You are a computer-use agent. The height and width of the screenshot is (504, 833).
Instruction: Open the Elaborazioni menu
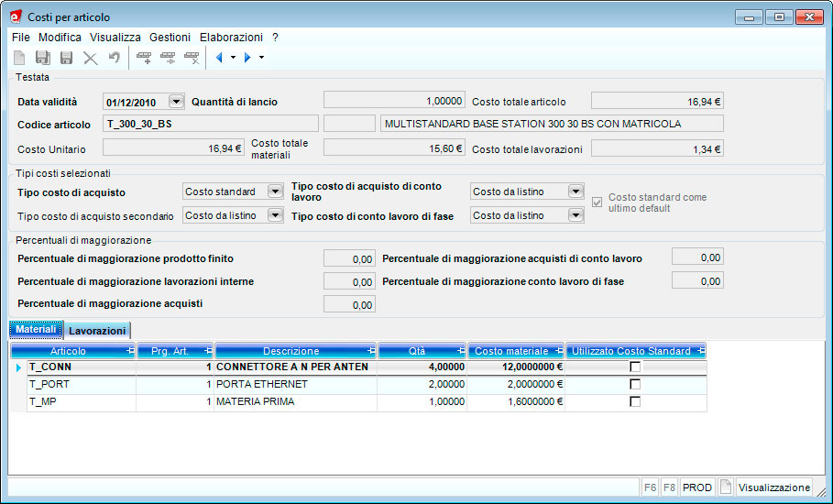point(231,38)
